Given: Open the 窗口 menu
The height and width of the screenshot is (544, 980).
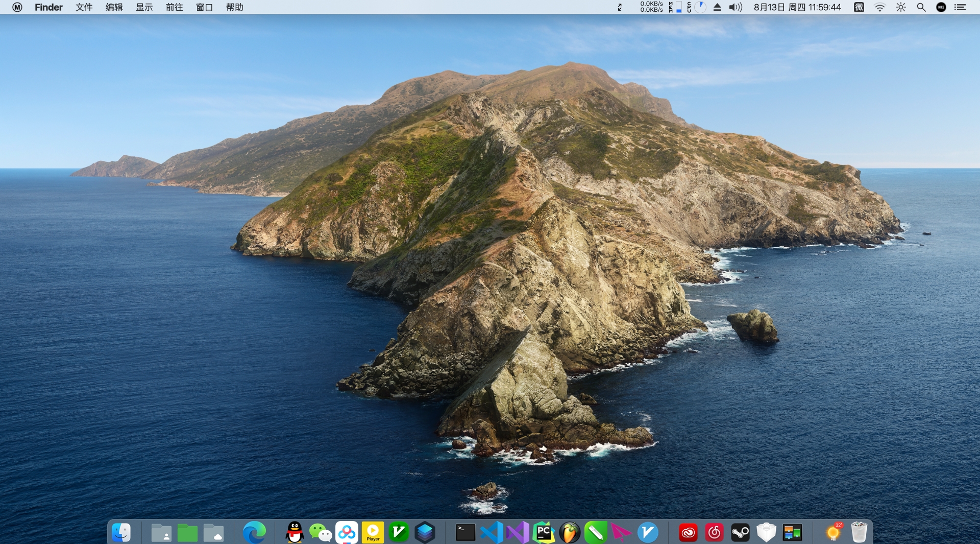Looking at the screenshot, I should tap(205, 7).
